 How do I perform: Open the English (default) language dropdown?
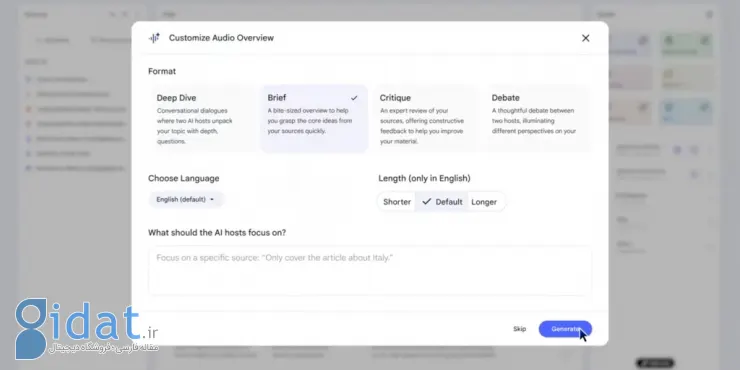coord(186,200)
